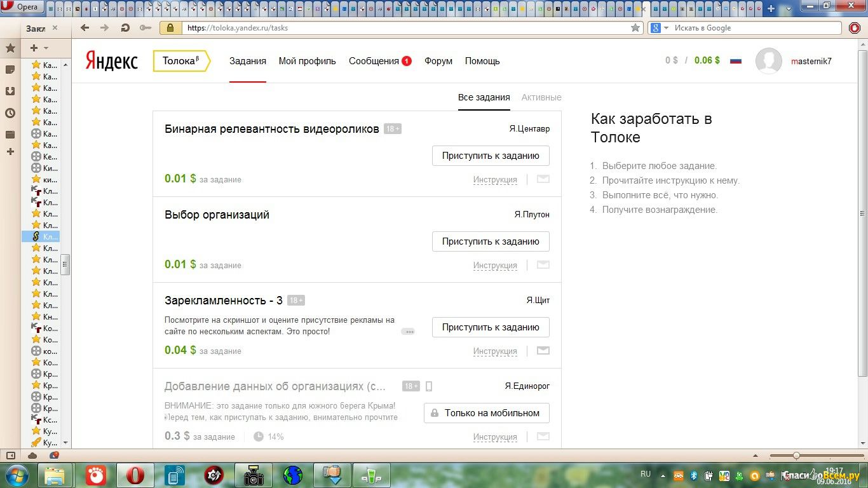This screenshot has height=488, width=868.
Task: Switch to the Все задания tab
Action: (484, 97)
